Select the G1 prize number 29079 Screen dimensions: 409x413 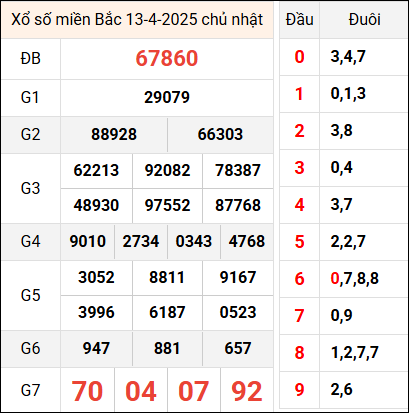pyautogui.click(x=167, y=97)
